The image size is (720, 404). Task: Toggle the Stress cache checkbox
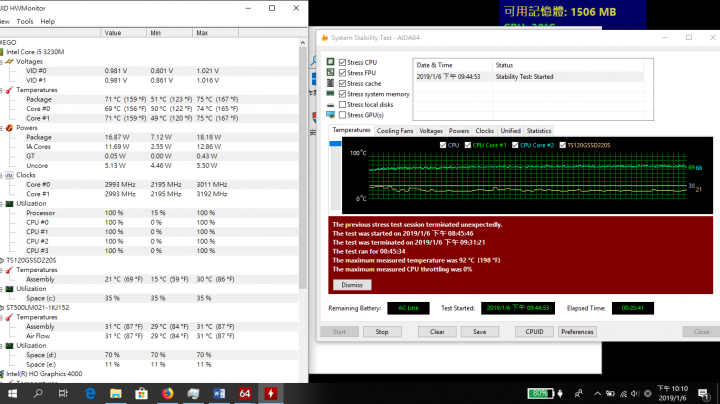tap(343, 83)
